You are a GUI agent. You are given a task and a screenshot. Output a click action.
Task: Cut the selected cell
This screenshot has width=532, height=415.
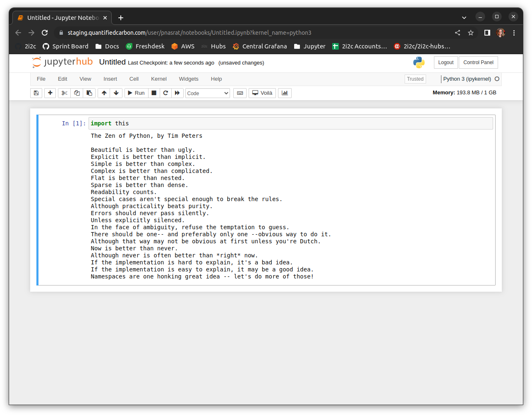[64, 93]
